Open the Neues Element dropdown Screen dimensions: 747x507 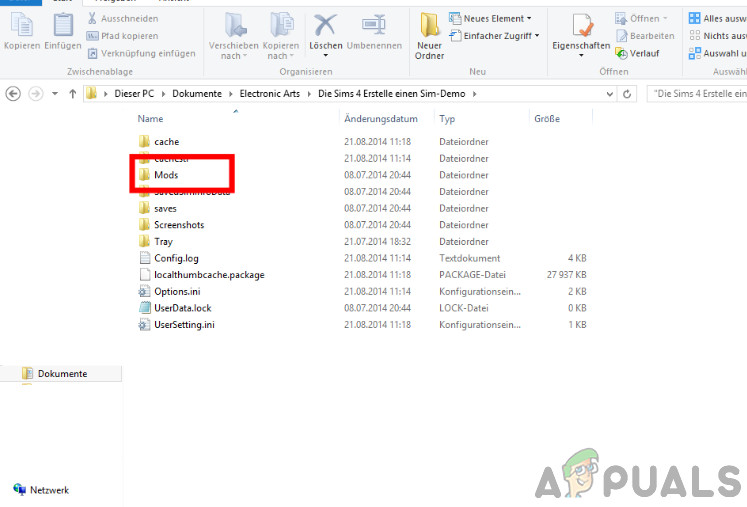490,19
